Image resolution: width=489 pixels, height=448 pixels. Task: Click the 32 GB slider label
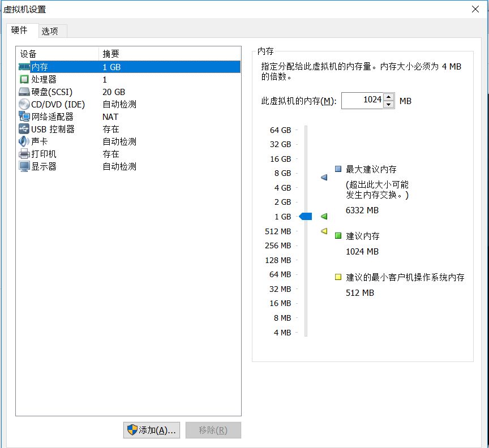[280, 144]
